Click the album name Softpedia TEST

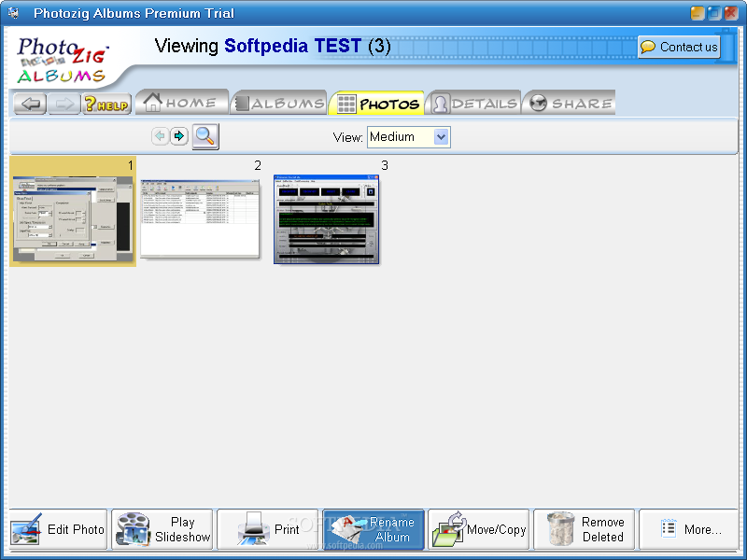pos(292,46)
